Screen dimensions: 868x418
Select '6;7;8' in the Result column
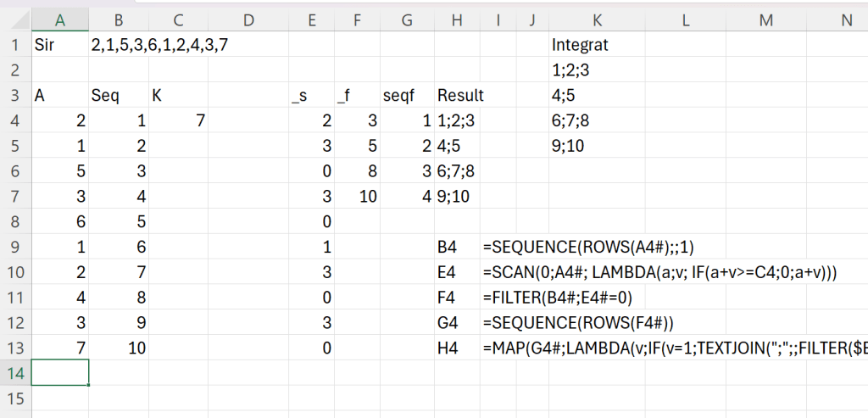click(456, 171)
